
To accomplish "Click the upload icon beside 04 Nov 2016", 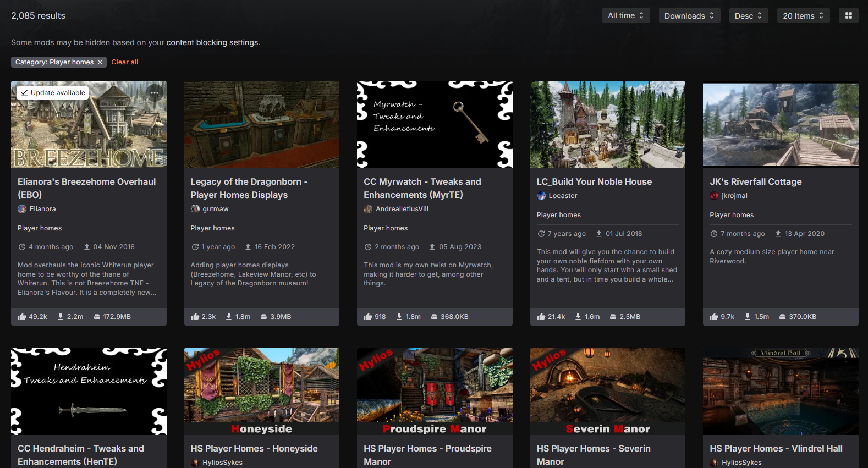I will 86,247.
